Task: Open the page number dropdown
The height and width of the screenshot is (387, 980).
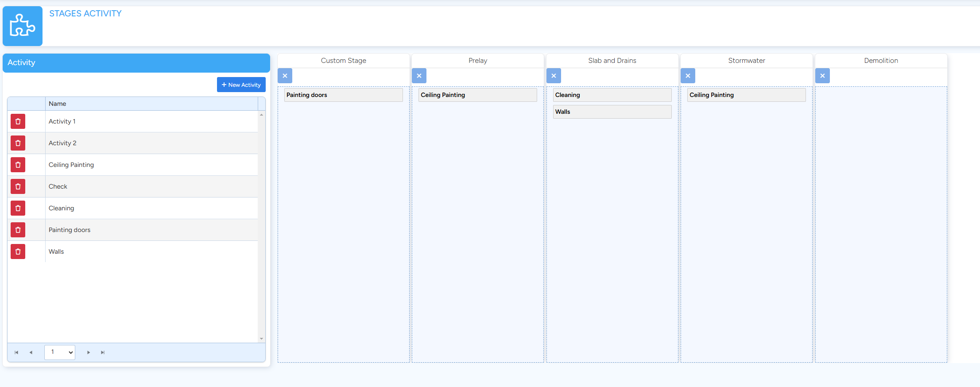Action: (60, 352)
